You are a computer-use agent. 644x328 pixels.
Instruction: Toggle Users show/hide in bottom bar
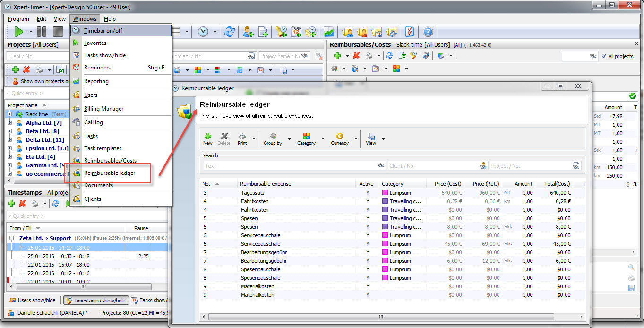point(32,301)
